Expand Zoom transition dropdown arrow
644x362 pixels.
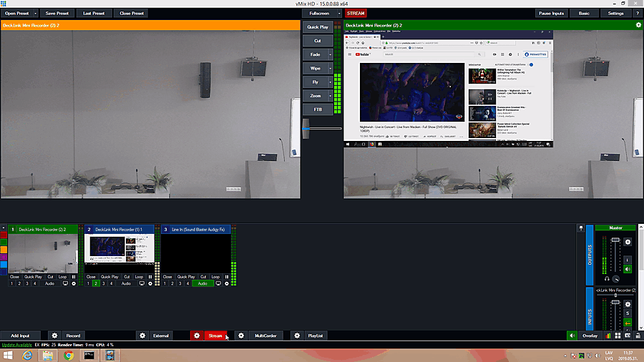pos(330,96)
